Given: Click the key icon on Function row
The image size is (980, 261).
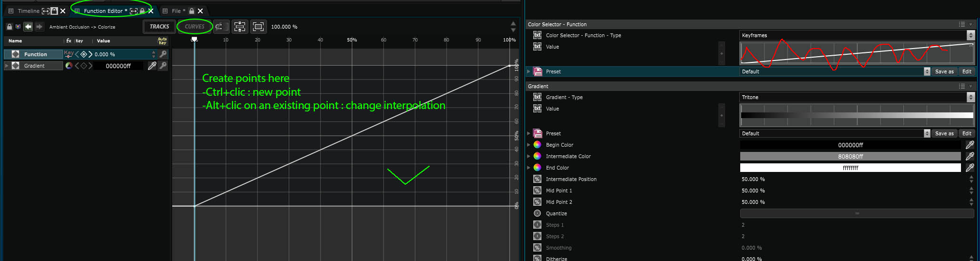Looking at the screenshot, I should 163,54.
